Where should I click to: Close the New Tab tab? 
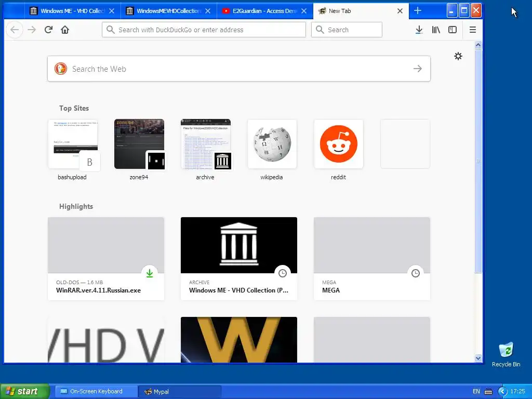tap(400, 11)
